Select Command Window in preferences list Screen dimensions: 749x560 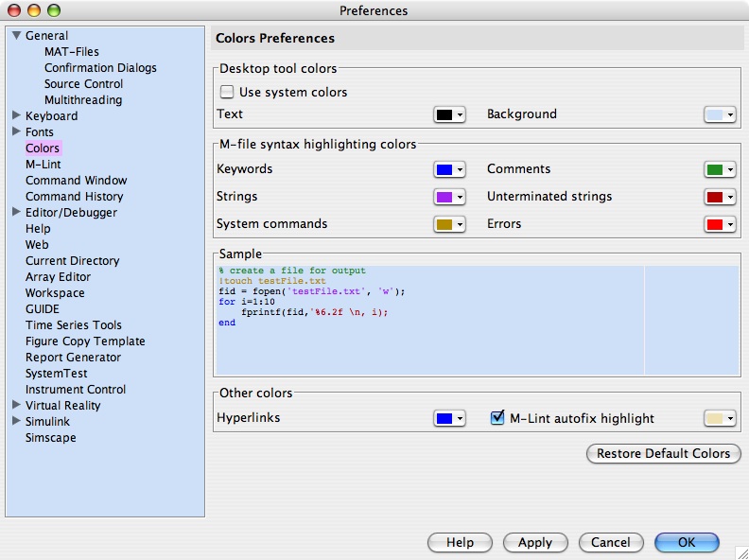coord(76,181)
